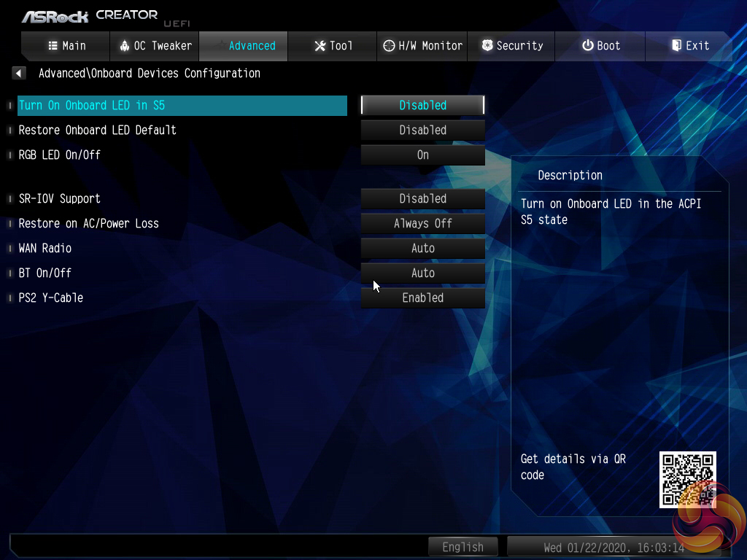This screenshot has width=747, height=560.
Task: Click the Boot power icon
Action: 588,45
